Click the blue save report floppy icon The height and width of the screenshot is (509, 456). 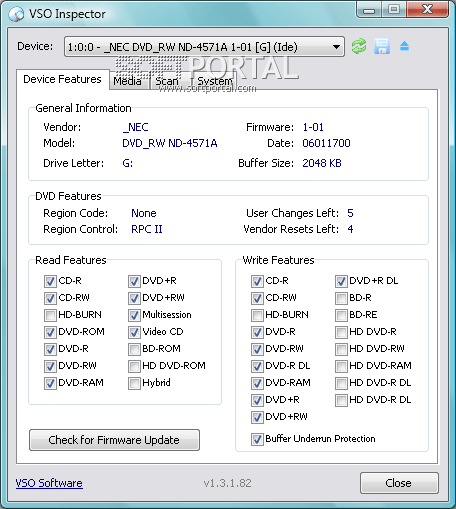pos(382,46)
